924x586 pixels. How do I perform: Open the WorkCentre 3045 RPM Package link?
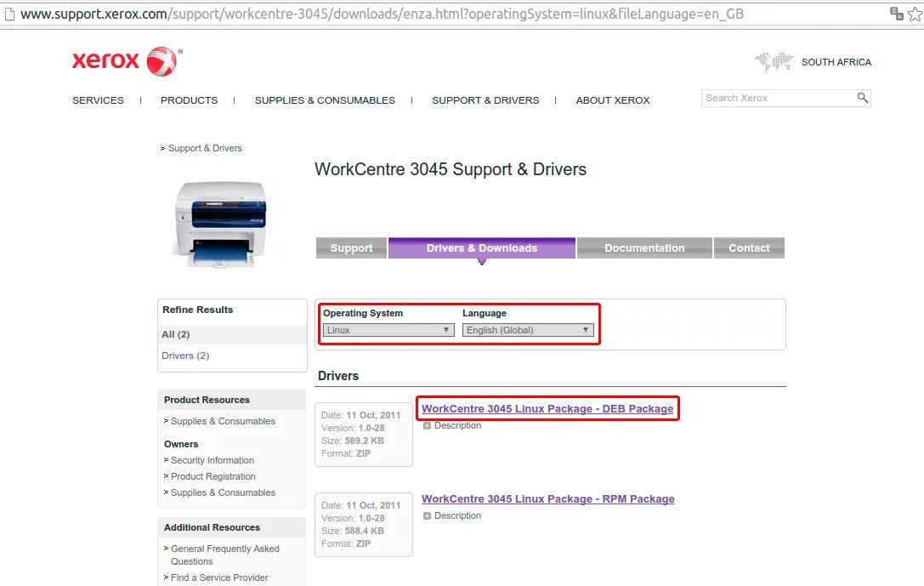(548, 498)
